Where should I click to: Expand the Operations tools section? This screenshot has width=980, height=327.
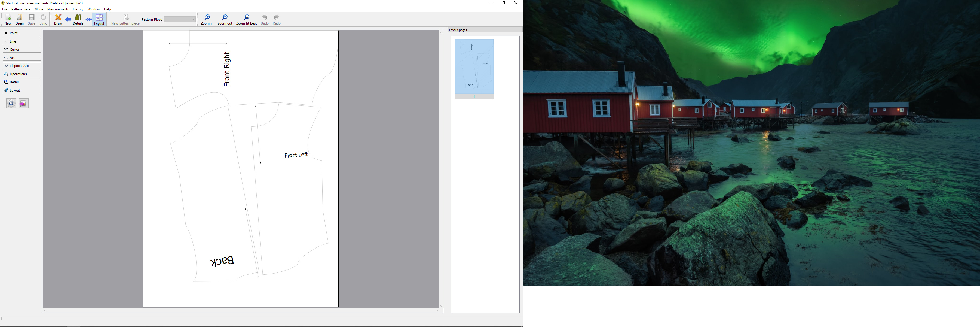tap(22, 74)
